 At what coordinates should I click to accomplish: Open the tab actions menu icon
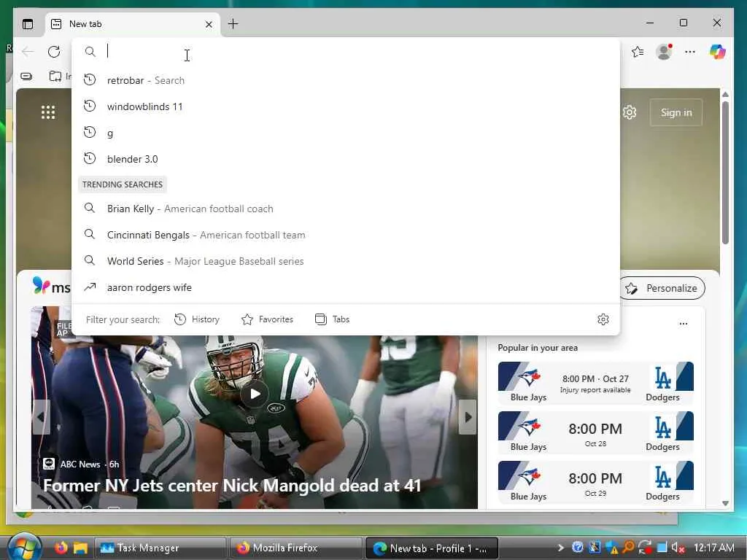click(x=28, y=24)
